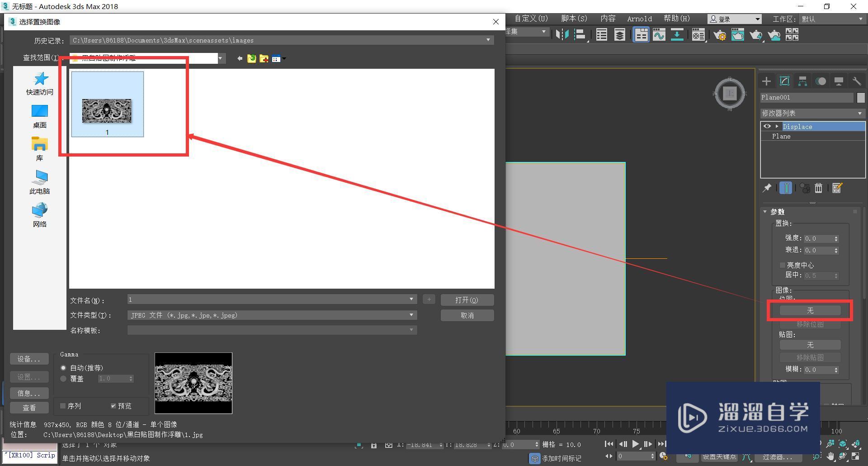Open Schematic View icon
The height and width of the screenshot is (466, 868).
pos(677,34)
